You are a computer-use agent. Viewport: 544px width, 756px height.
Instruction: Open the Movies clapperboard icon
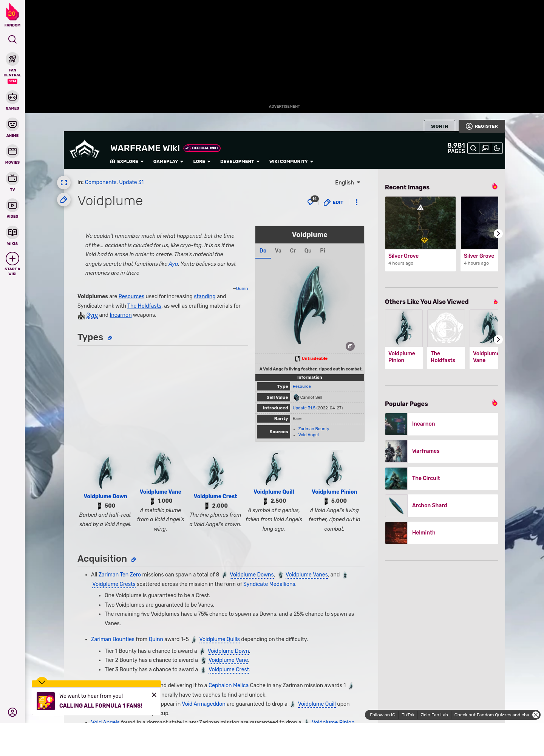coord(12,151)
